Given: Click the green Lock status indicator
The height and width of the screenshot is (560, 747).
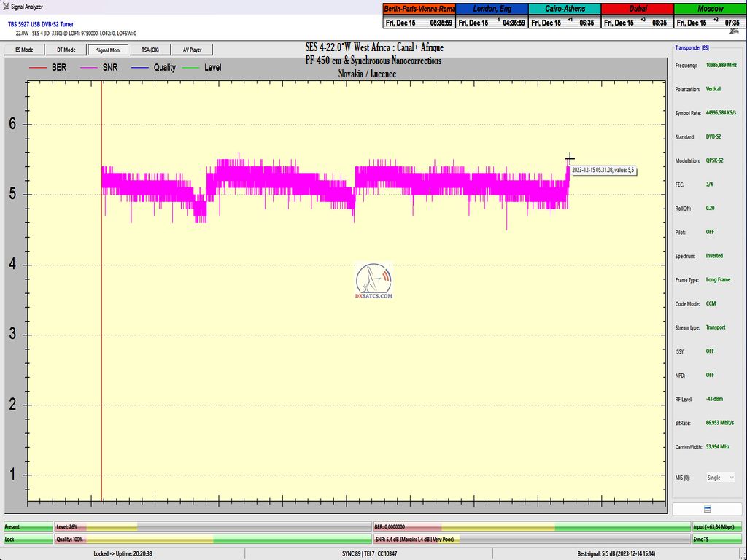Looking at the screenshot, I should pyautogui.click(x=28, y=540).
